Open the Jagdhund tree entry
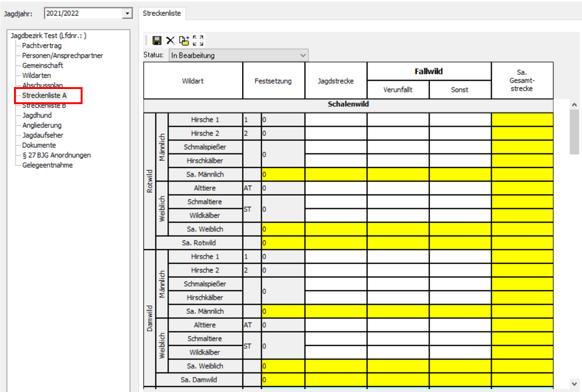 [x=37, y=115]
